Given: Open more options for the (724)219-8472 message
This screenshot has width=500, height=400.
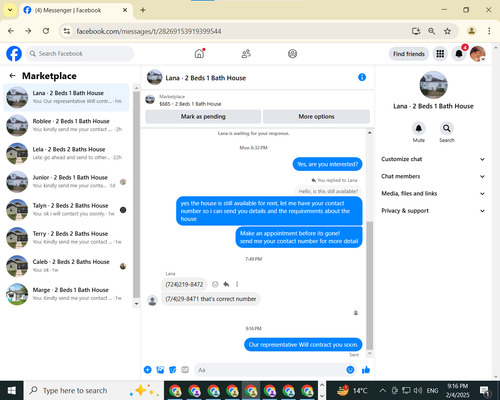Looking at the screenshot, I should click(x=237, y=284).
